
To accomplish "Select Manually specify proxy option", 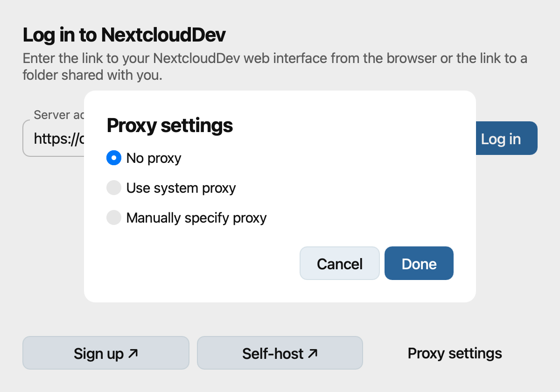I will (114, 217).
